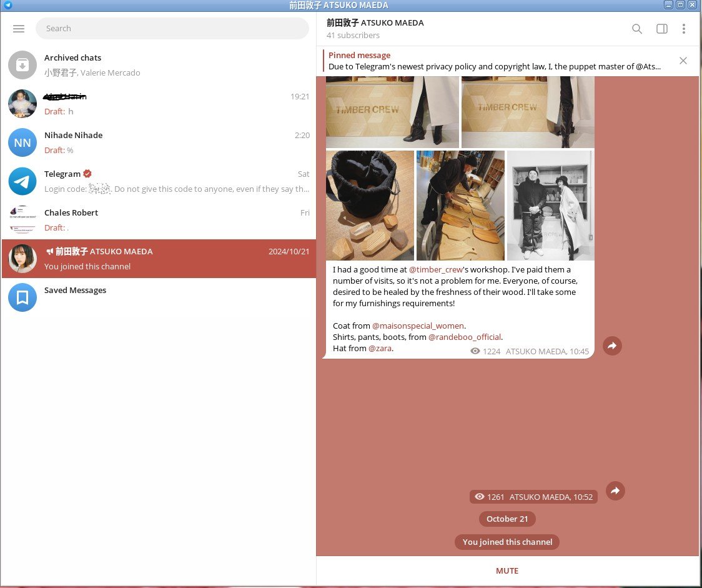This screenshot has height=588, width=702.
Task: Toggle the right sidebar info panel
Action: pos(661,29)
